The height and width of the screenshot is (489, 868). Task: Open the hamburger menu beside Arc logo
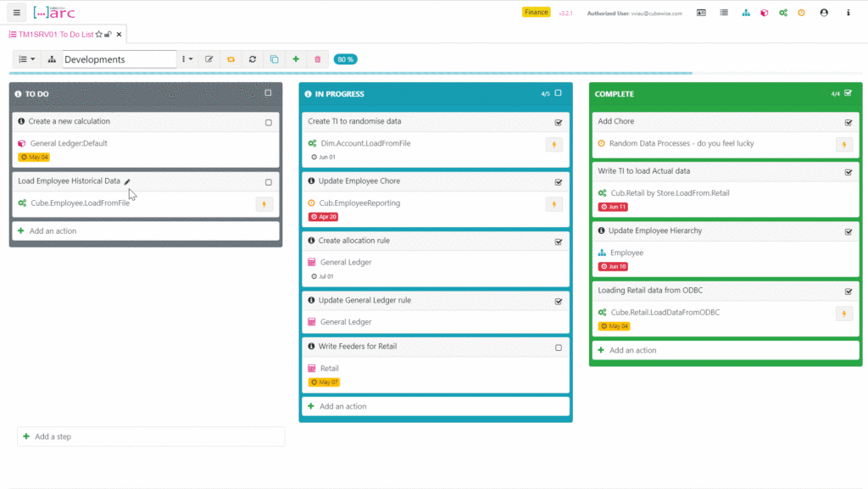click(16, 13)
